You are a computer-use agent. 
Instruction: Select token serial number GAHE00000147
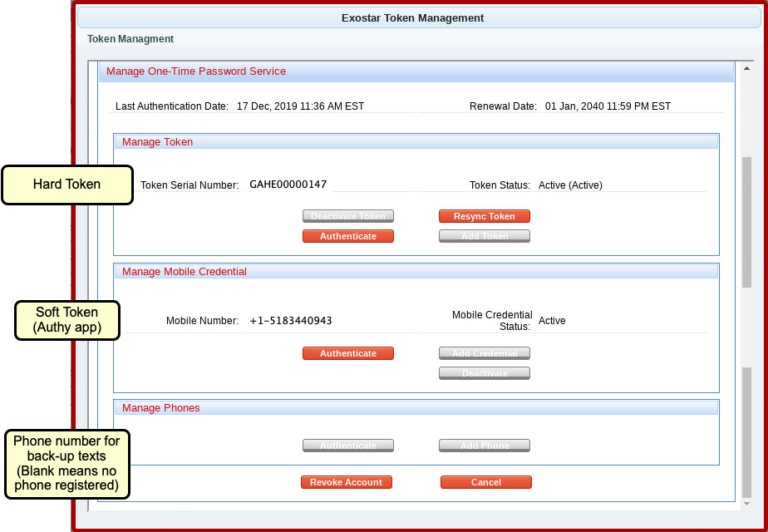288,185
